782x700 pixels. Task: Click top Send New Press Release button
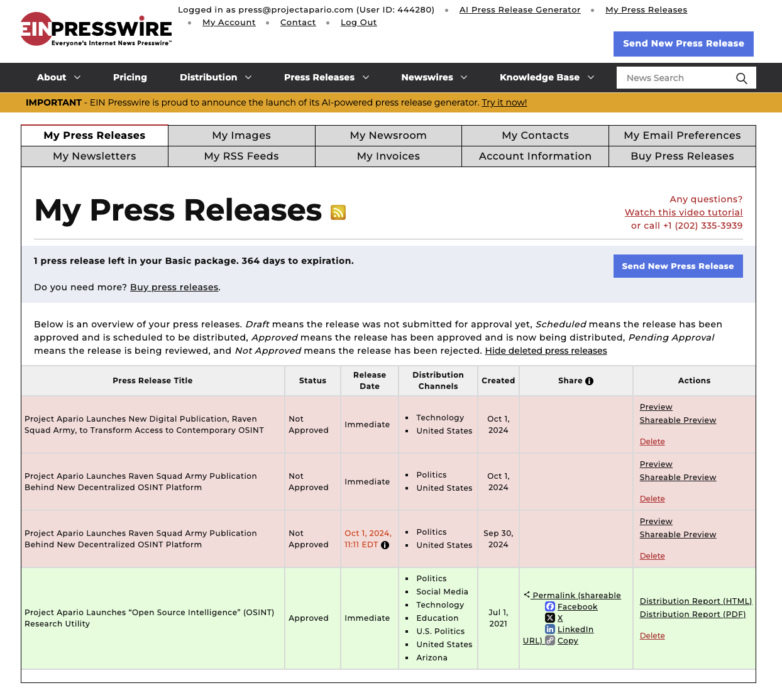click(683, 44)
